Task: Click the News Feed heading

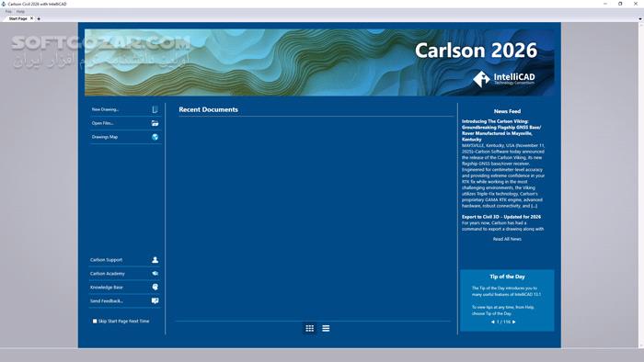Action: pos(507,111)
